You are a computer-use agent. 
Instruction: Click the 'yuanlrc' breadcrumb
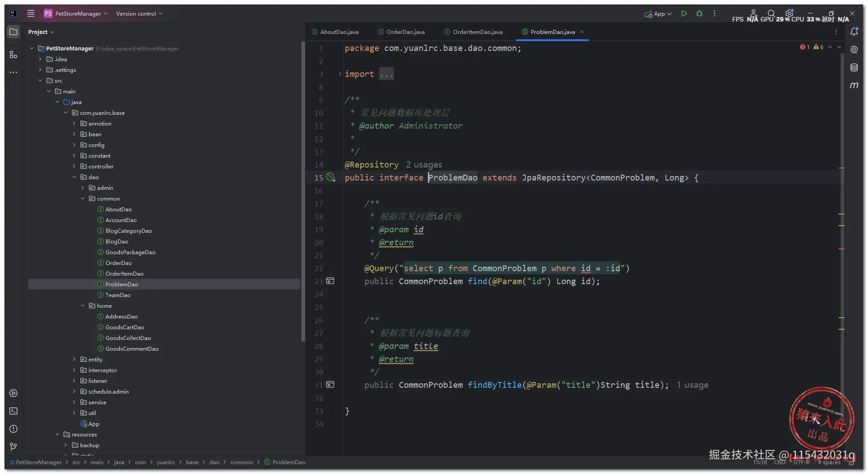click(x=166, y=462)
